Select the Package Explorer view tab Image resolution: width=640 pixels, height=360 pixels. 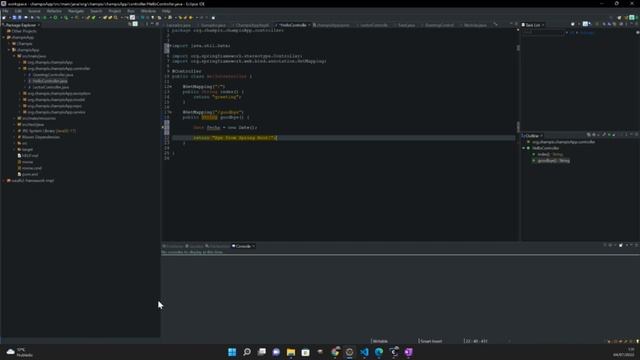21,25
